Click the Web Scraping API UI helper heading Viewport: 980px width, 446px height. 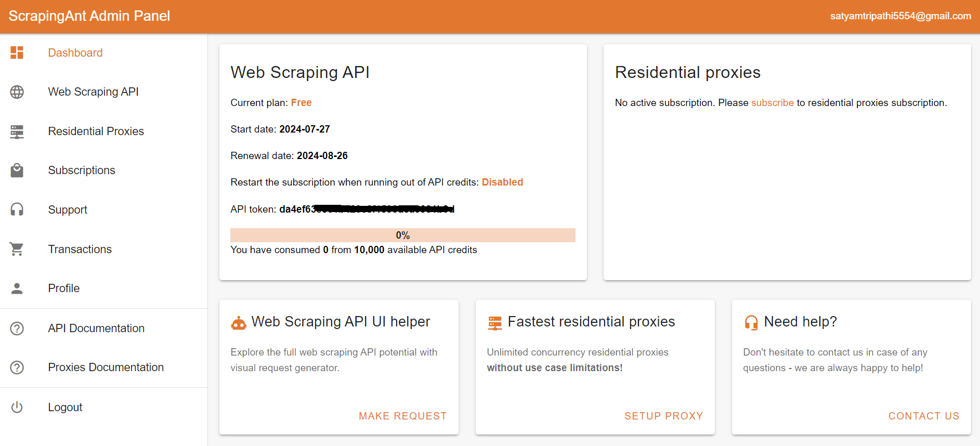(x=341, y=322)
